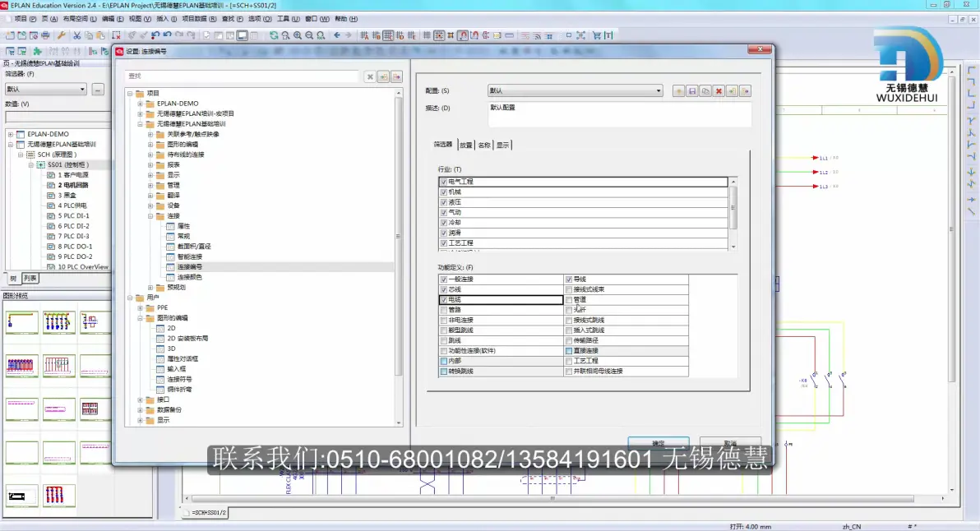Expand the 数据备份 folder in settings tree
The width and height of the screenshot is (980, 531).
click(140, 410)
